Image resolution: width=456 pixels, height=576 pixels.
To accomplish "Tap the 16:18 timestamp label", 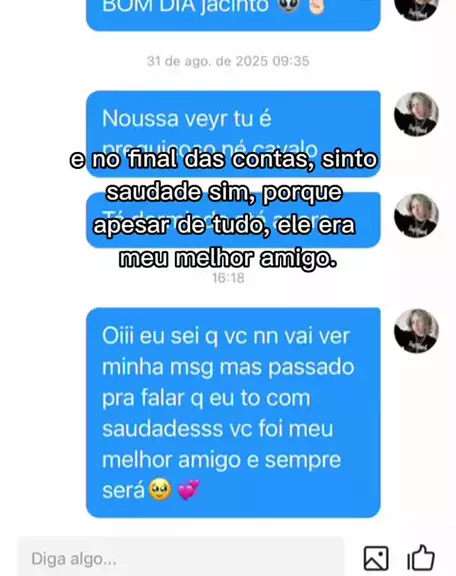I will pyautogui.click(x=228, y=278).
